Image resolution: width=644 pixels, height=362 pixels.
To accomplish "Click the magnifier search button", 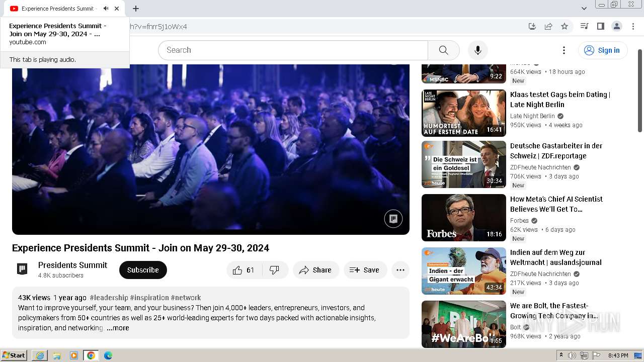I will coord(443,50).
